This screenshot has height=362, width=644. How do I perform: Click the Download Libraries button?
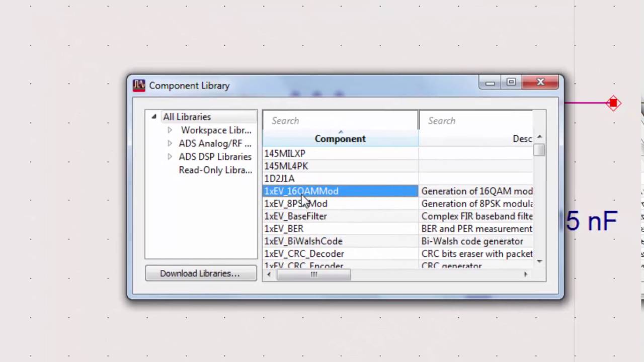(x=201, y=273)
